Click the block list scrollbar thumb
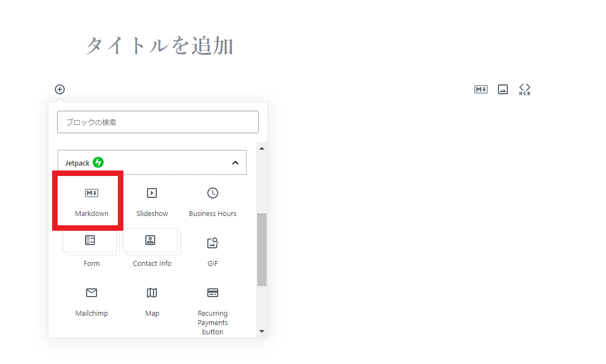This screenshot has width=606, height=364. 262,249
